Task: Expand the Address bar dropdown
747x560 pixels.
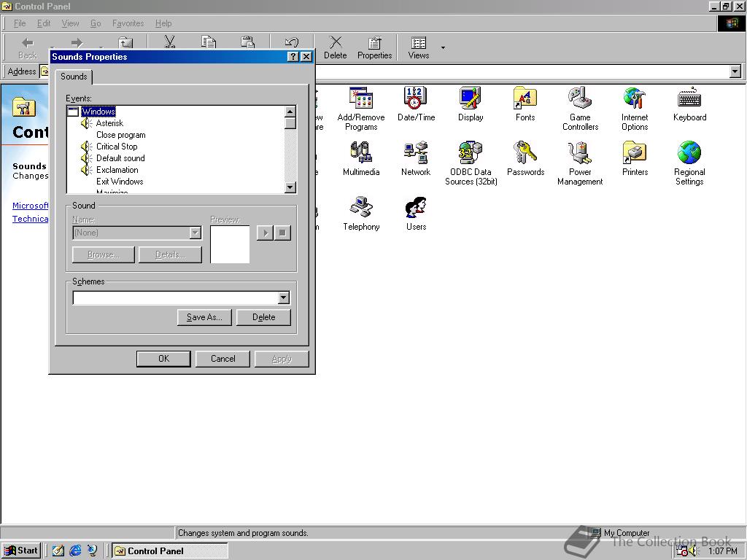Action: (x=735, y=71)
